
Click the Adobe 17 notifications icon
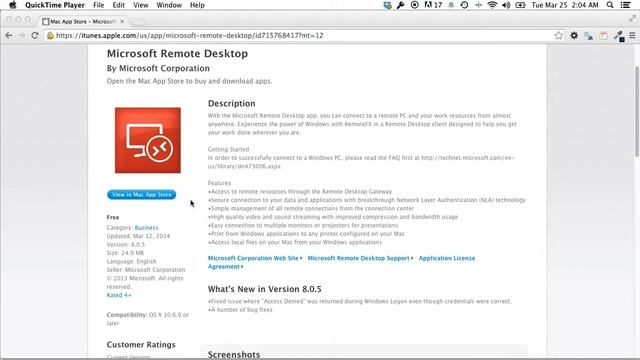433,5
